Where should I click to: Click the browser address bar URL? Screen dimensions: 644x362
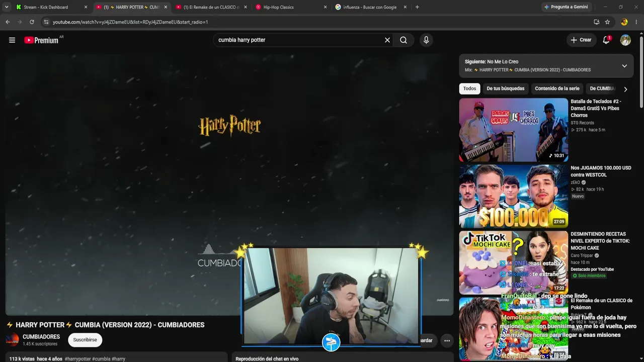(130, 22)
